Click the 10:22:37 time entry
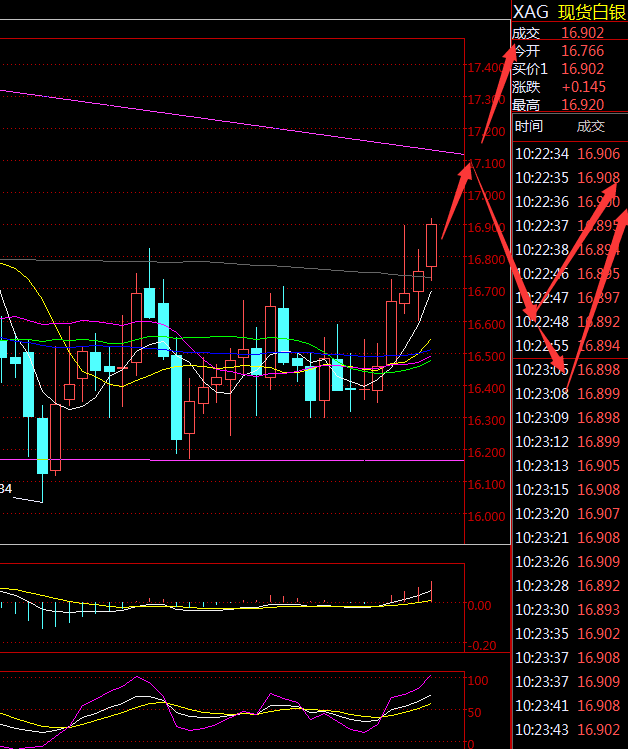The image size is (628, 749). coord(542,225)
